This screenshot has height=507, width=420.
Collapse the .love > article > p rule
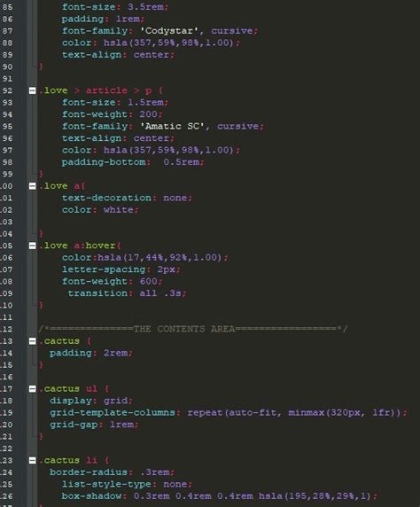pos(32,90)
